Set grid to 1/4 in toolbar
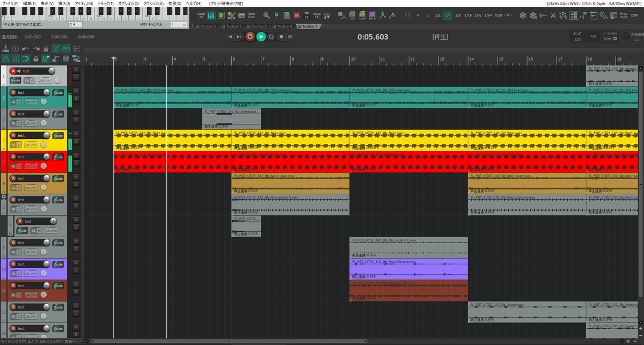The height and width of the screenshot is (345, 644). tap(448, 15)
